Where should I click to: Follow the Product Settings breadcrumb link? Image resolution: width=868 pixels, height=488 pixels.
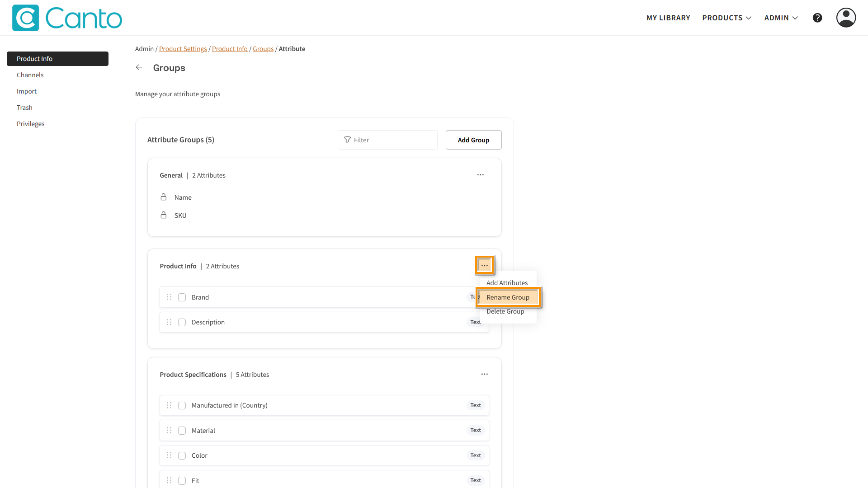(x=183, y=49)
